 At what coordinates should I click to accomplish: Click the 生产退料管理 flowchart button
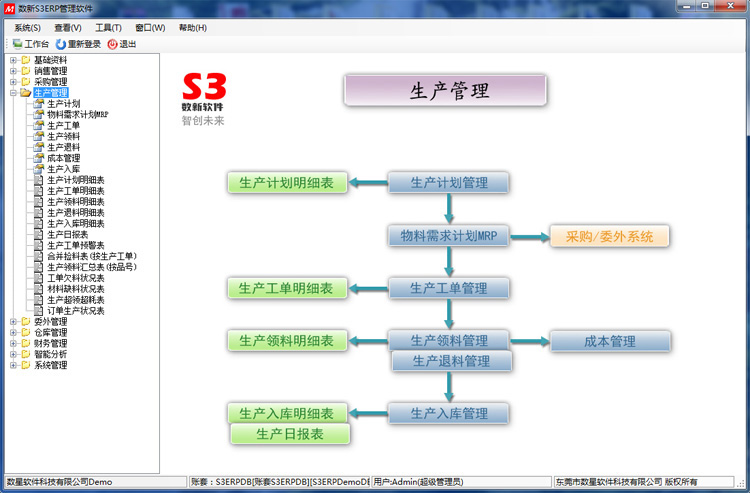point(452,361)
